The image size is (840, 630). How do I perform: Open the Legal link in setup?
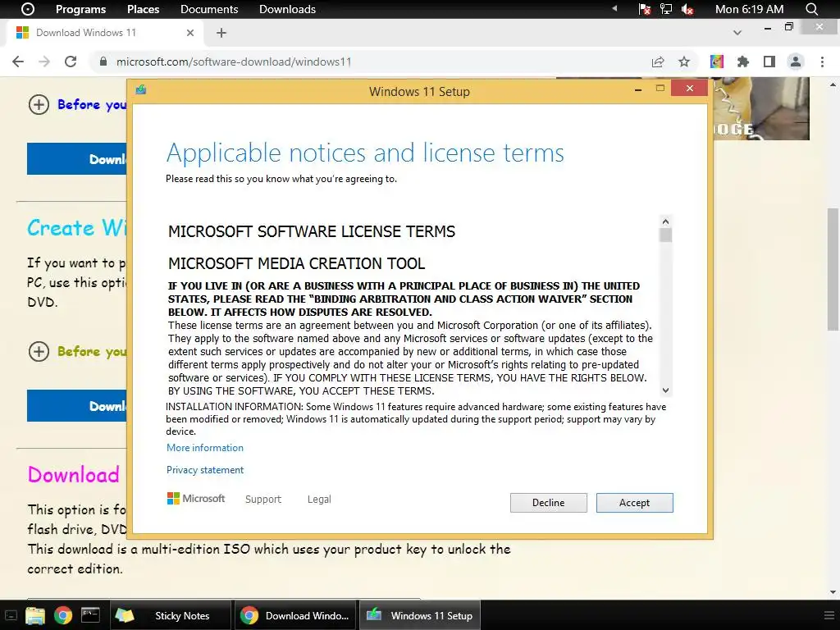[319, 500]
